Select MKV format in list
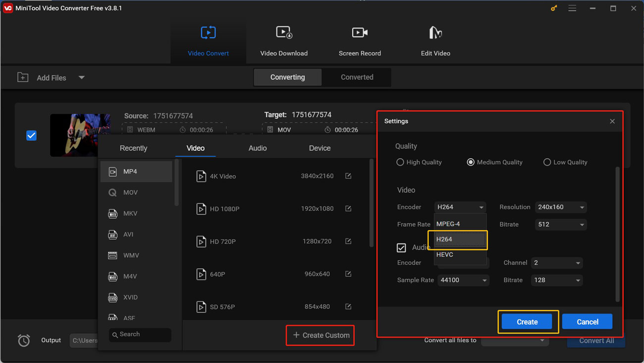 [137, 213]
